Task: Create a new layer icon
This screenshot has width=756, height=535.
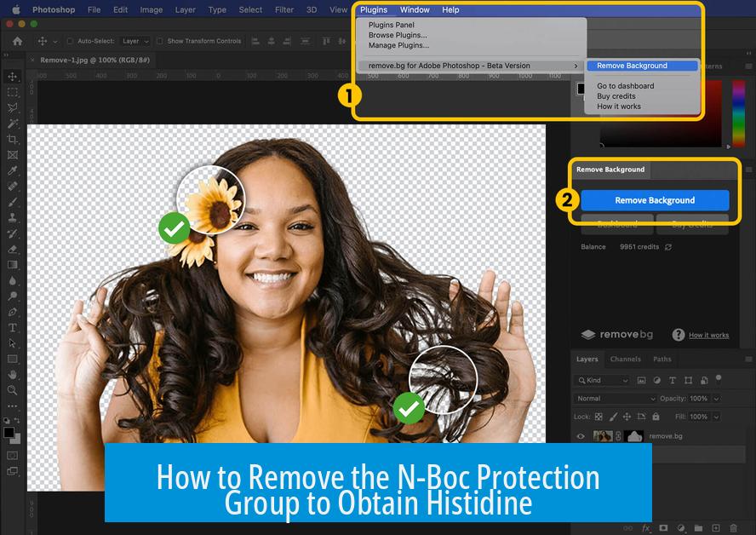Action: click(715, 528)
